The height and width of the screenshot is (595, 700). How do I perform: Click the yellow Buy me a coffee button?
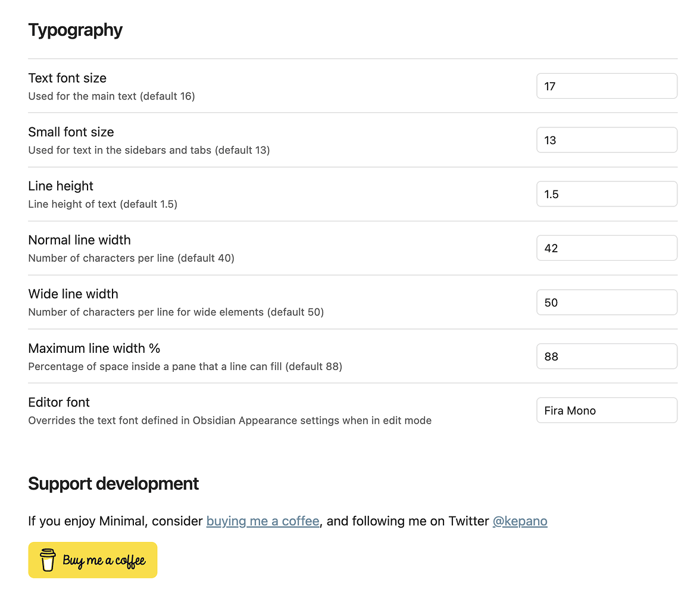tap(93, 560)
